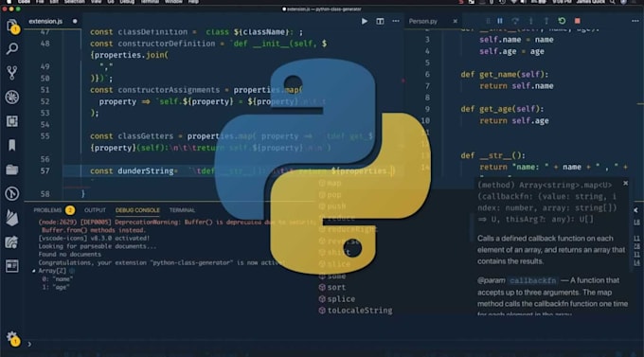The image size is (644, 357).
Task: Collapse the Array[2] debug console entry
Action: coord(34,271)
